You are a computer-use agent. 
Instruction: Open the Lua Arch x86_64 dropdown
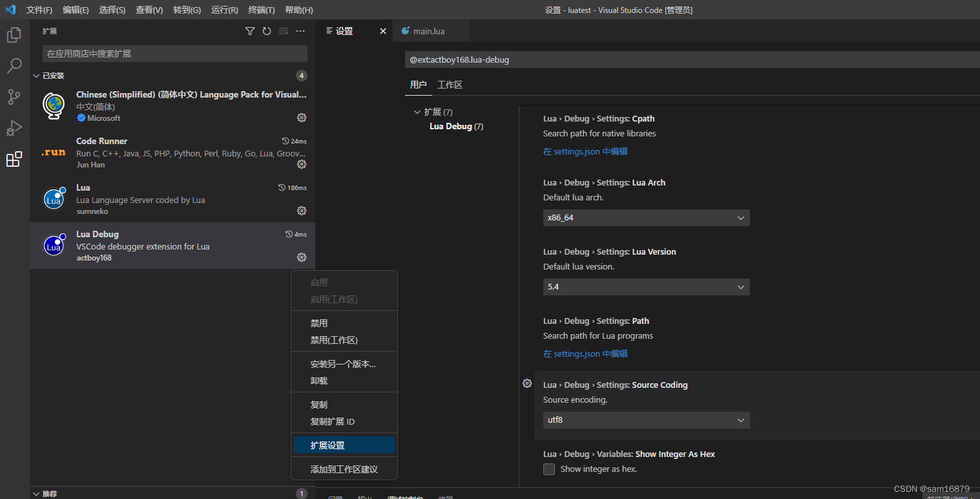pos(646,218)
